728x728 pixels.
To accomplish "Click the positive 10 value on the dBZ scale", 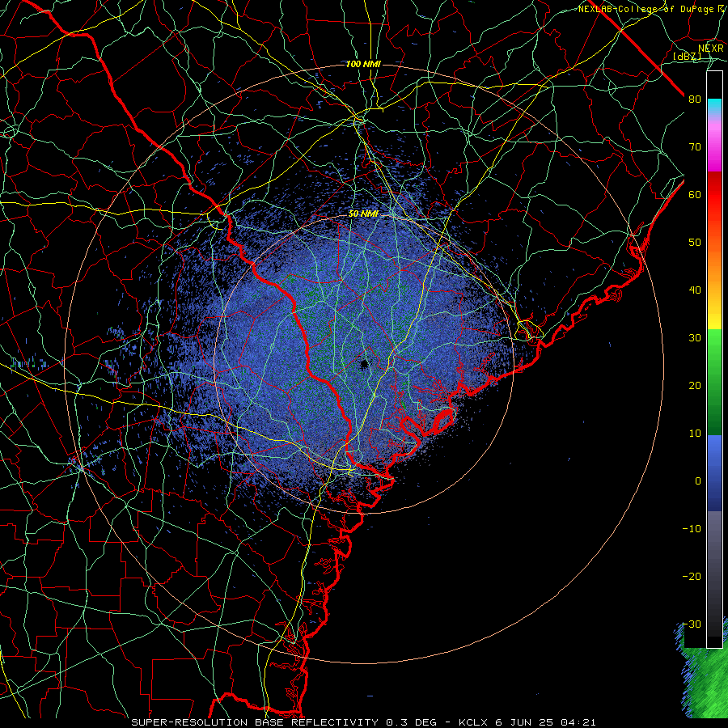I will click(x=695, y=434).
